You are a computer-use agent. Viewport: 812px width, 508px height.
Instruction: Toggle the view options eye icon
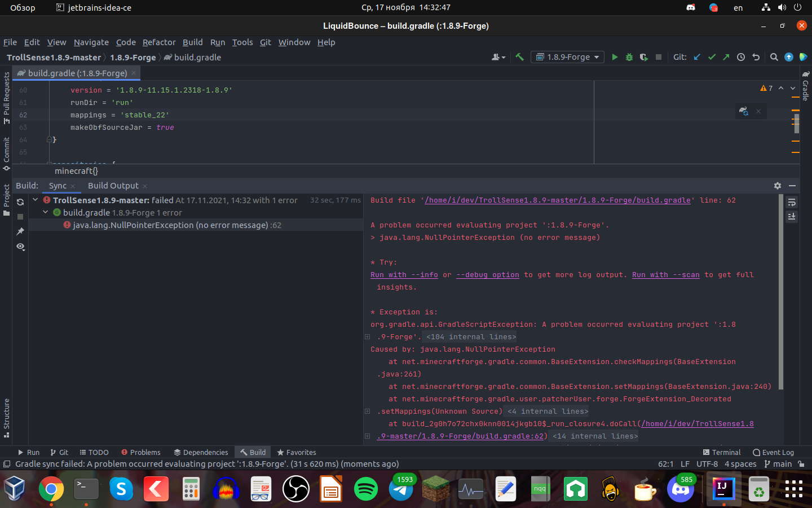20,247
